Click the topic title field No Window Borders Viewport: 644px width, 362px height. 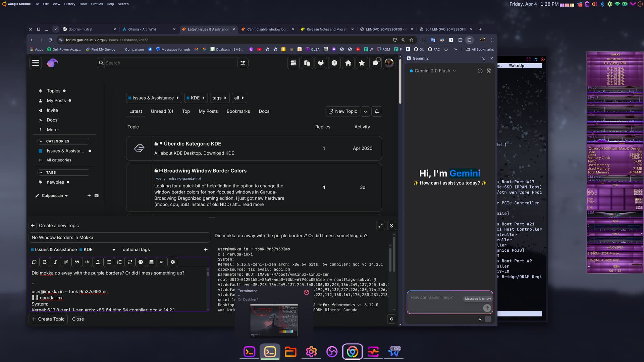(x=119, y=238)
